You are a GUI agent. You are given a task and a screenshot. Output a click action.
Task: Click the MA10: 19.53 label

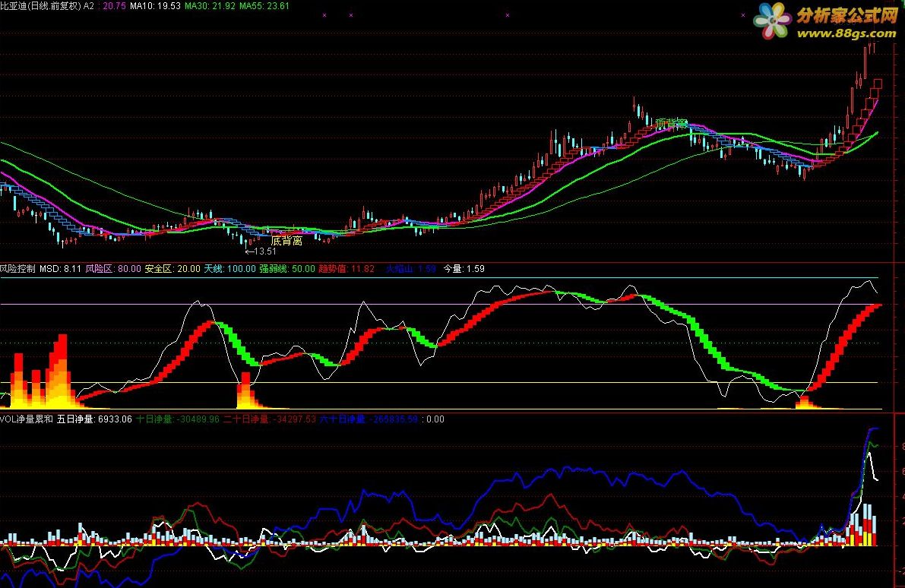click(155, 6)
